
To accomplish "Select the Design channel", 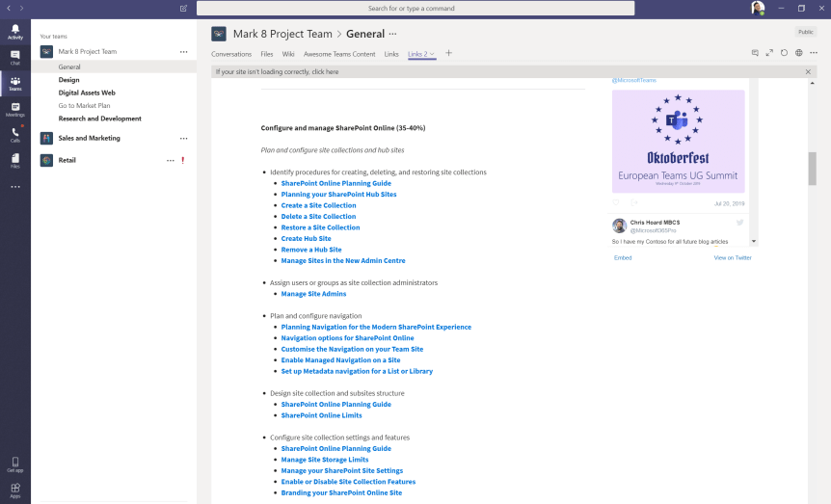I will coord(68,80).
